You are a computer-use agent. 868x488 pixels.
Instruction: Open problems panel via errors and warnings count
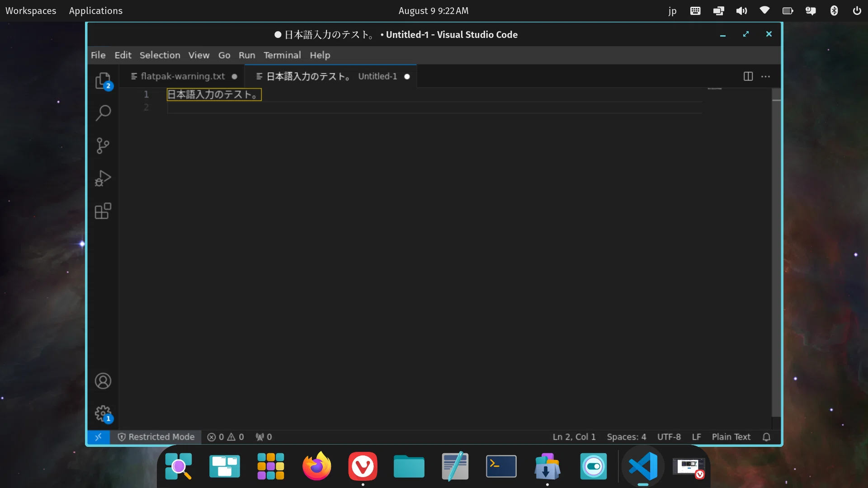(225, 437)
